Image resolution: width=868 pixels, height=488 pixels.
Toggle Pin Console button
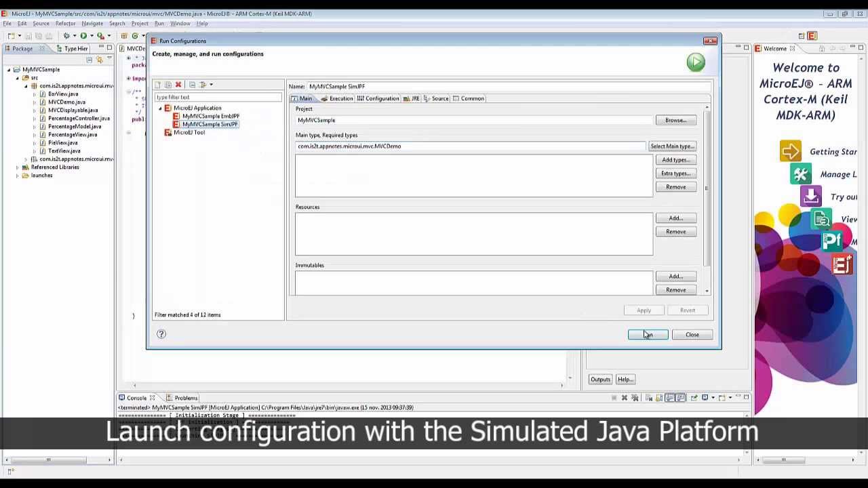(x=694, y=398)
